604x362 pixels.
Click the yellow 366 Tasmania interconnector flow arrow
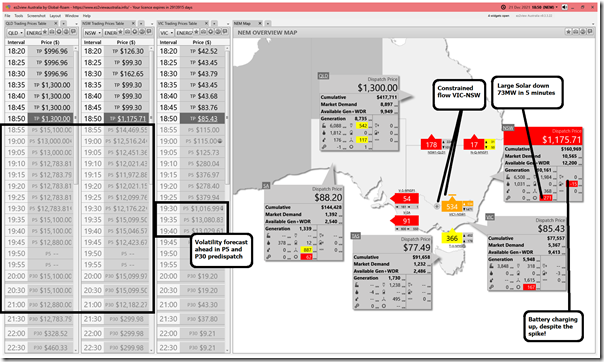(x=452, y=238)
